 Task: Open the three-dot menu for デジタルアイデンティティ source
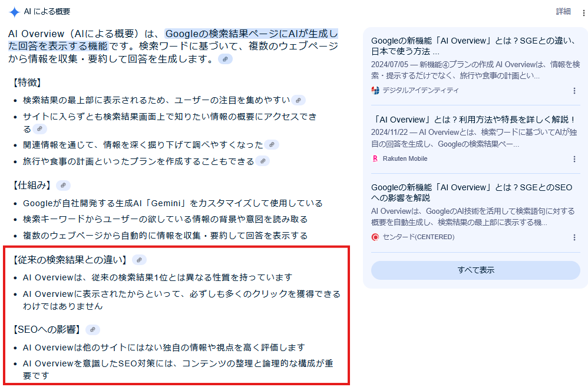(574, 91)
